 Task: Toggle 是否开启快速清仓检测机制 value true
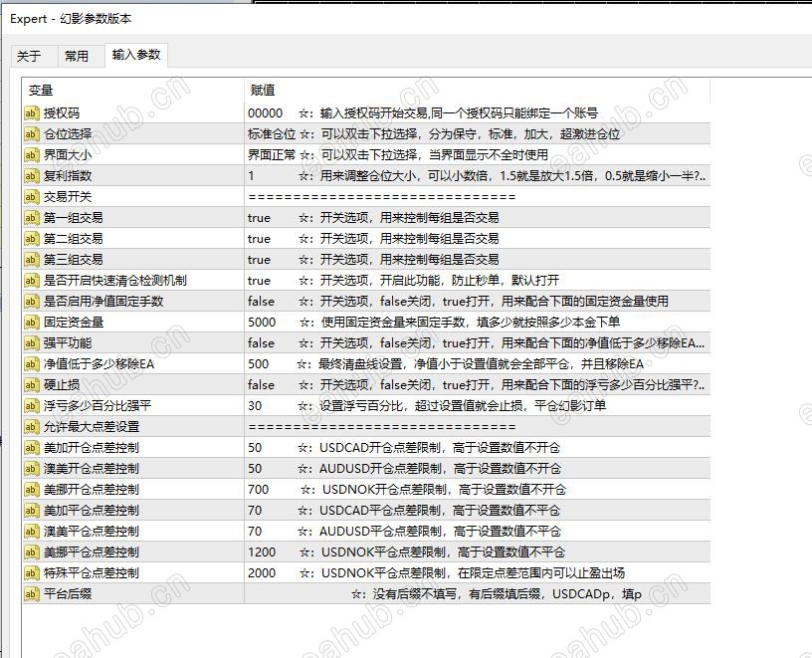coord(259,281)
